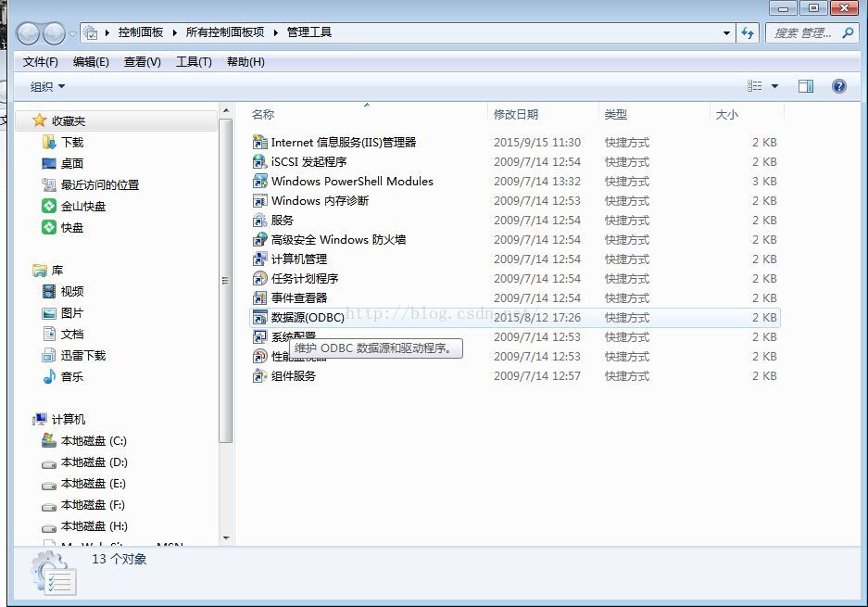The height and width of the screenshot is (607, 868).
Task: Open the 编辑(E) menu
Action: (x=91, y=61)
